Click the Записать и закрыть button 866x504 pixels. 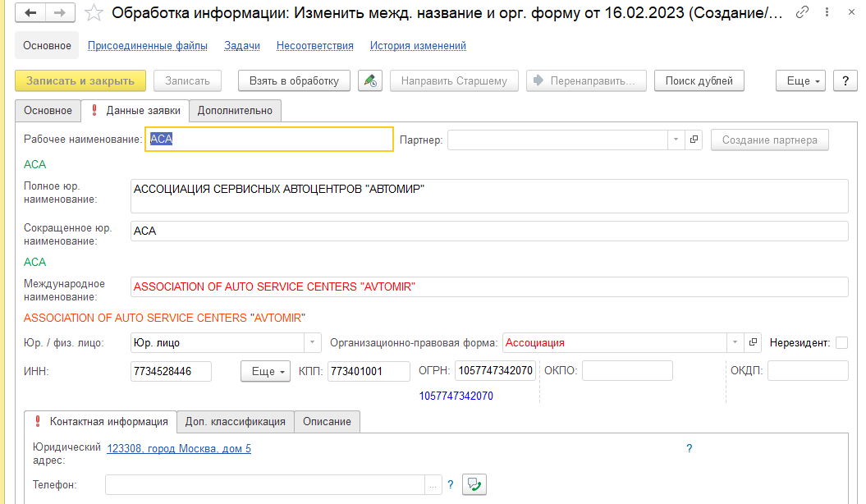(x=80, y=80)
